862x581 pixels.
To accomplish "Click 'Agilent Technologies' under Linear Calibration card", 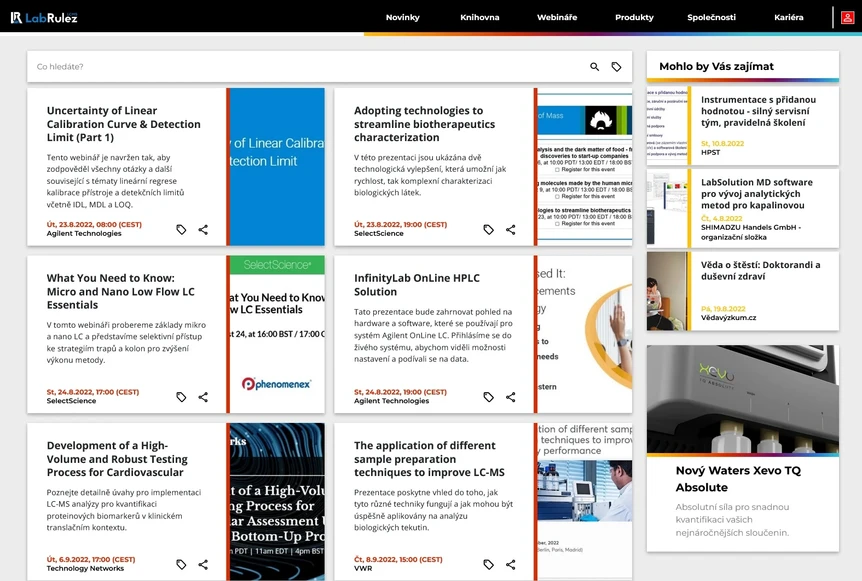I will (84, 234).
